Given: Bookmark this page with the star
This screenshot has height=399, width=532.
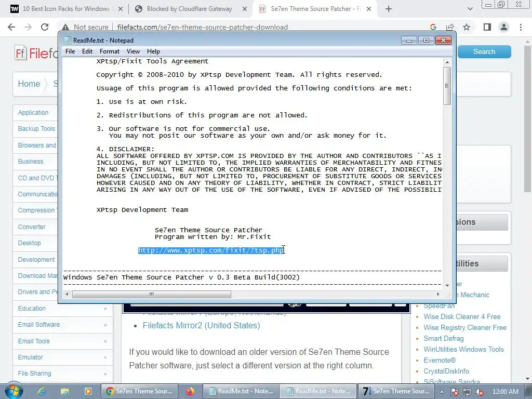Looking at the screenshot, I should pos(467,27).
